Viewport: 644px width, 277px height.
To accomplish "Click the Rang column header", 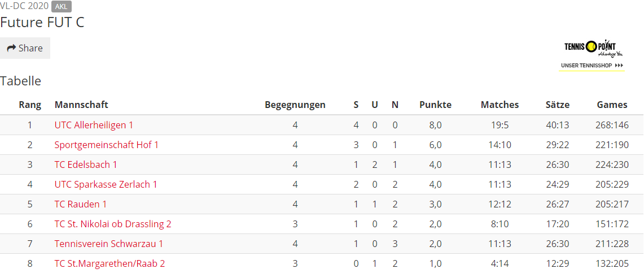I will click(30, 105).
